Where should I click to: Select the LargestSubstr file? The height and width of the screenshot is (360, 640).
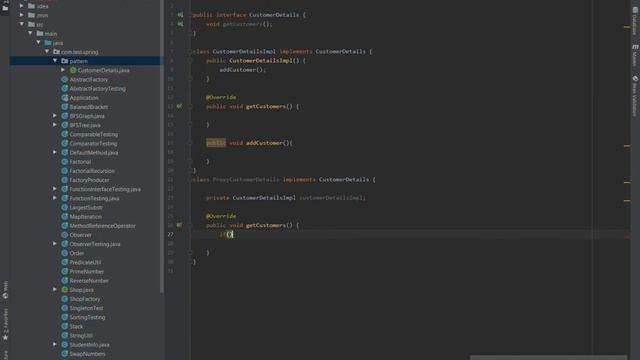(86, 207)
